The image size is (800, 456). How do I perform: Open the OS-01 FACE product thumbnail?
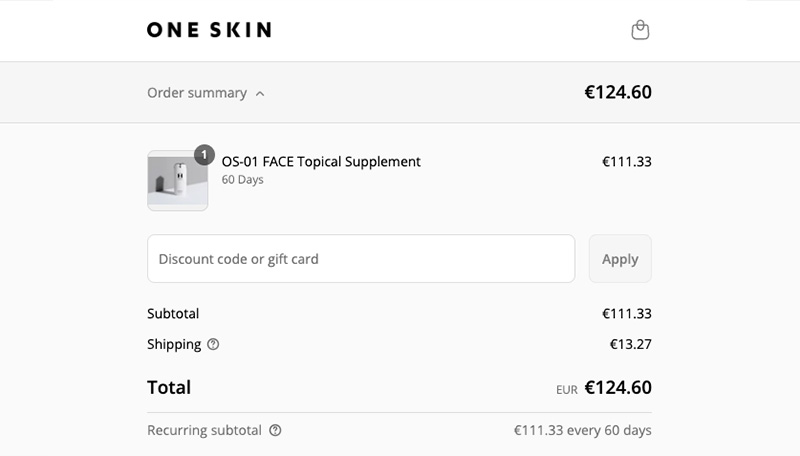pos(178,181)
